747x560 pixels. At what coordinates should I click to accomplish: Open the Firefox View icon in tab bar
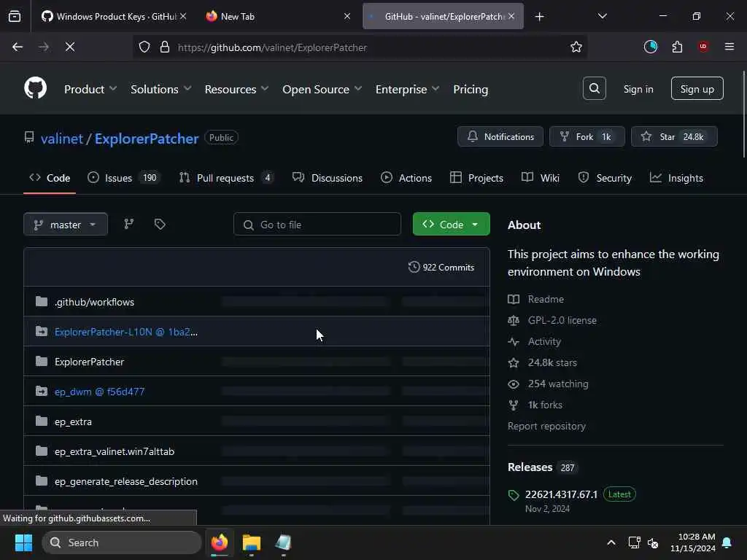(15, 16)
